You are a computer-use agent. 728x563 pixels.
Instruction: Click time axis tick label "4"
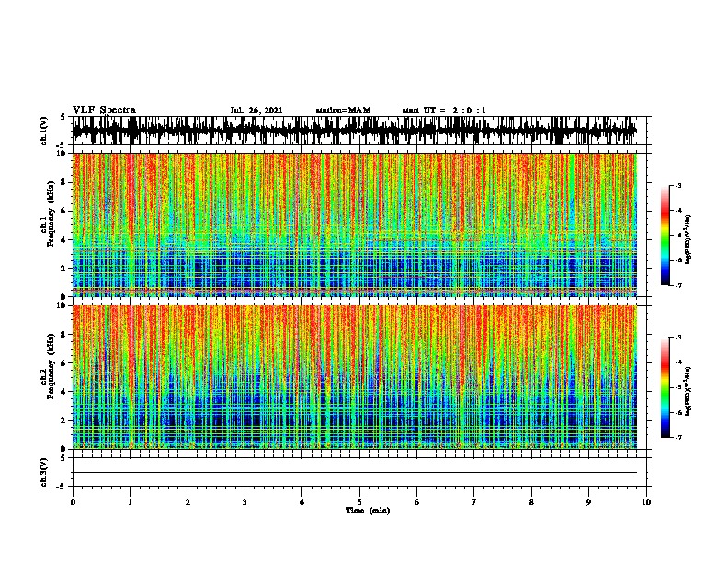[x=302, y=502]
